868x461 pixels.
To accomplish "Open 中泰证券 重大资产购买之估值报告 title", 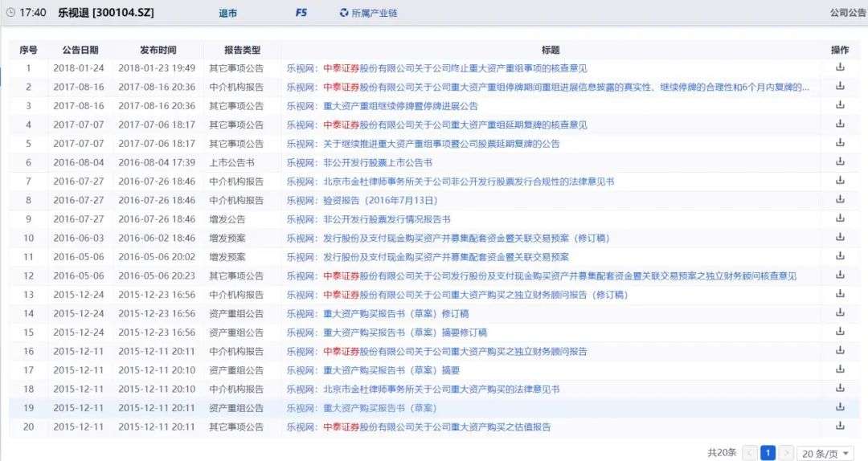I will point(419,426).
